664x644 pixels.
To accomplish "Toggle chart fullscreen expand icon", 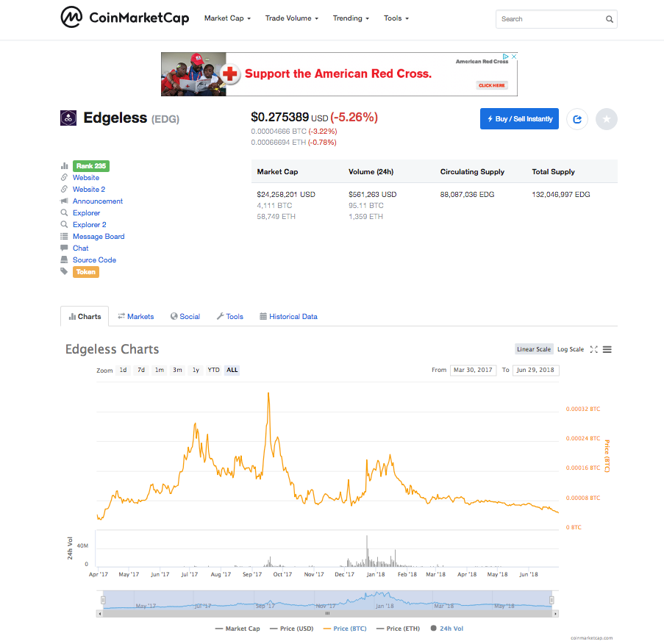I will click(593, 349).
